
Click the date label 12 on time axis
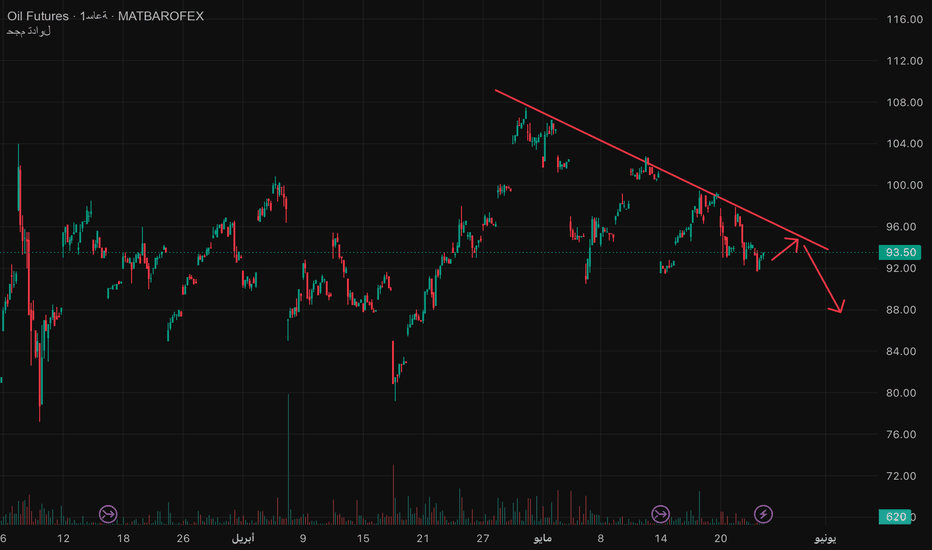(63, 538)
